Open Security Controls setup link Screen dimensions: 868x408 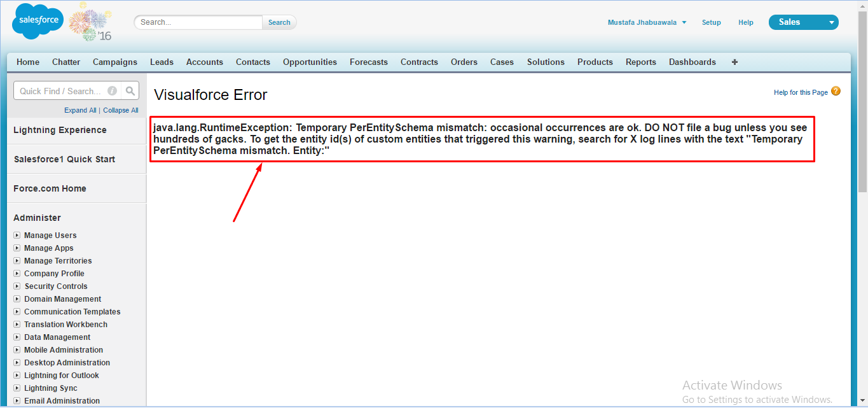[56, 286]
